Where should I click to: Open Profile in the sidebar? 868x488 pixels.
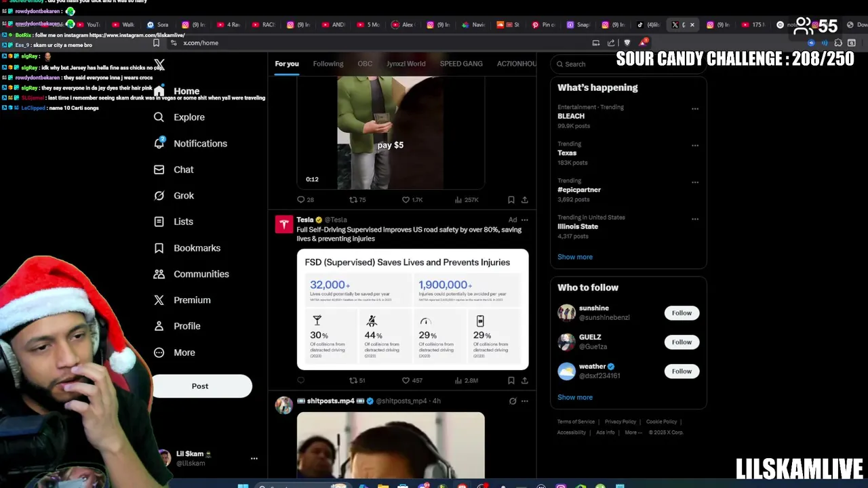(x=177, y=326)
